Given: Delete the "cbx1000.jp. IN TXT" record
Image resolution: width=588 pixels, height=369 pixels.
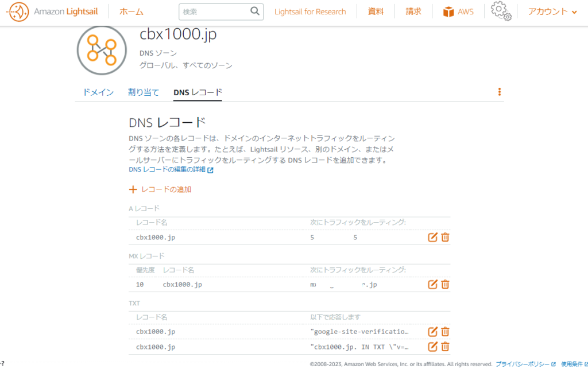Looking at the screenshot, I should [x=445, y=347].
